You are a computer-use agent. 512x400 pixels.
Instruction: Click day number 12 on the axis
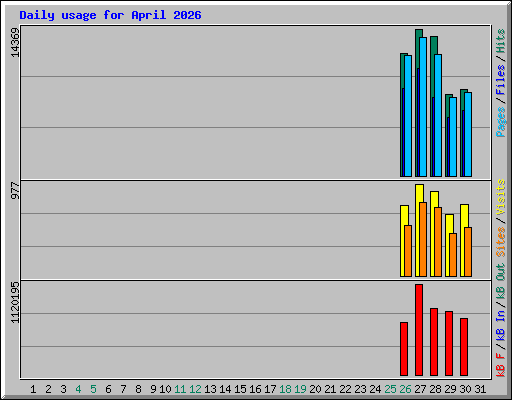pos(195,389)
